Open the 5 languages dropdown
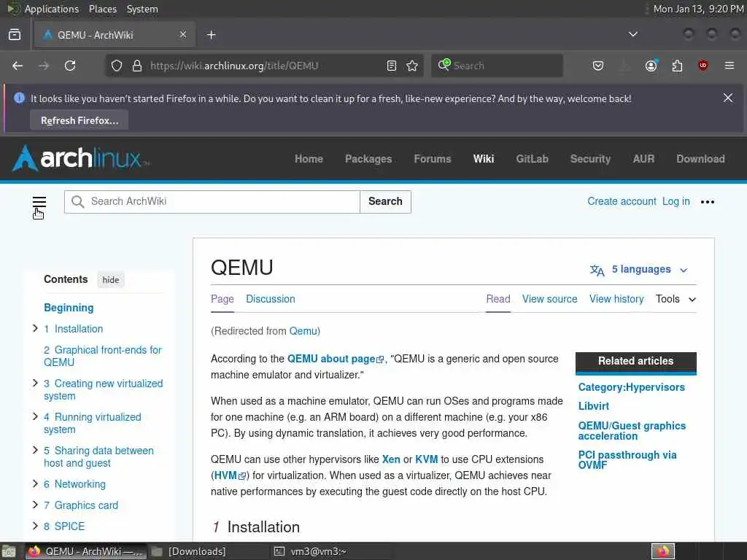 pyautogui.click(x=638, y=270)
